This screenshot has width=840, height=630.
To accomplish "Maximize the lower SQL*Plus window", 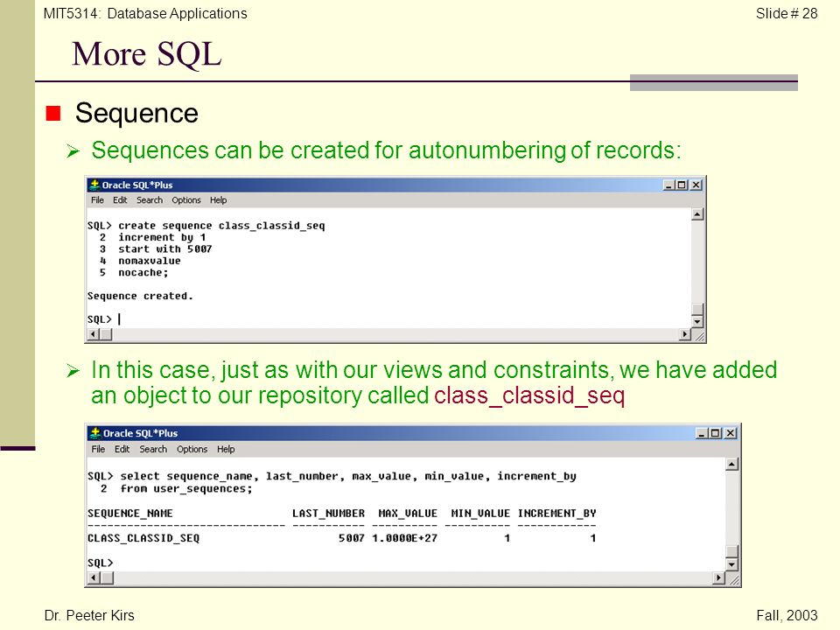I will tap(715, 433).
